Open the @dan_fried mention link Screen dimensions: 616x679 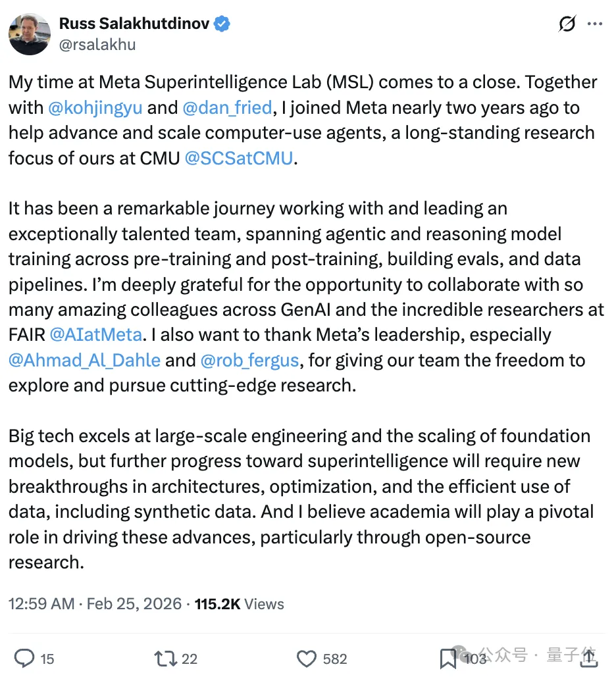click(x=228, y=107)
